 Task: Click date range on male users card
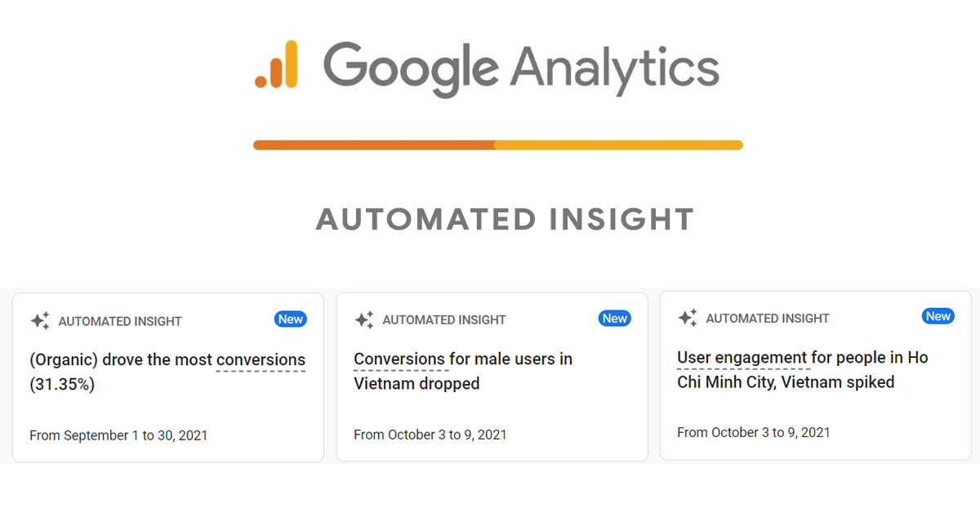(430, 435)
